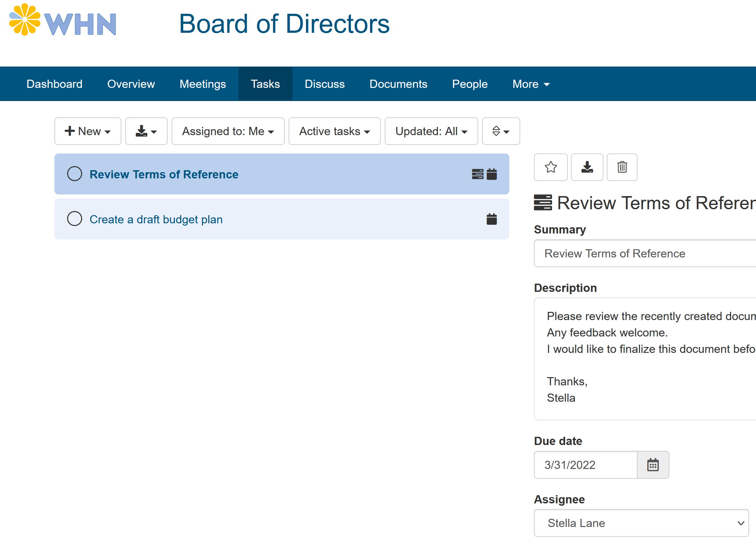Mark Create a draft budget plan complete
The width and height of the screenshot is (756, 546).
coord(75,219)
